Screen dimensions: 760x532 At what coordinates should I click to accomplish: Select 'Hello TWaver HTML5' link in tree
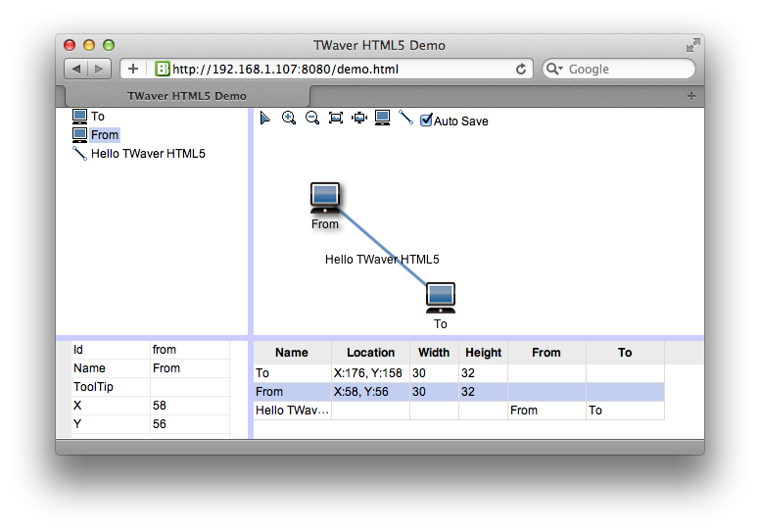click(148, 154)
